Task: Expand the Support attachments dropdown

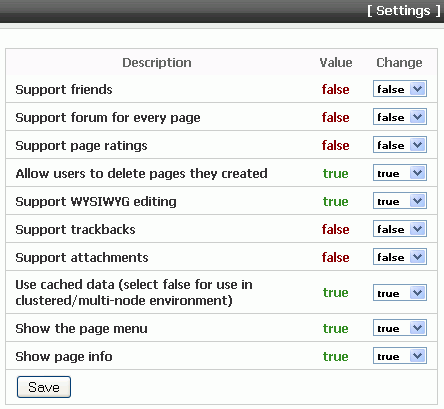Action: 400,257
